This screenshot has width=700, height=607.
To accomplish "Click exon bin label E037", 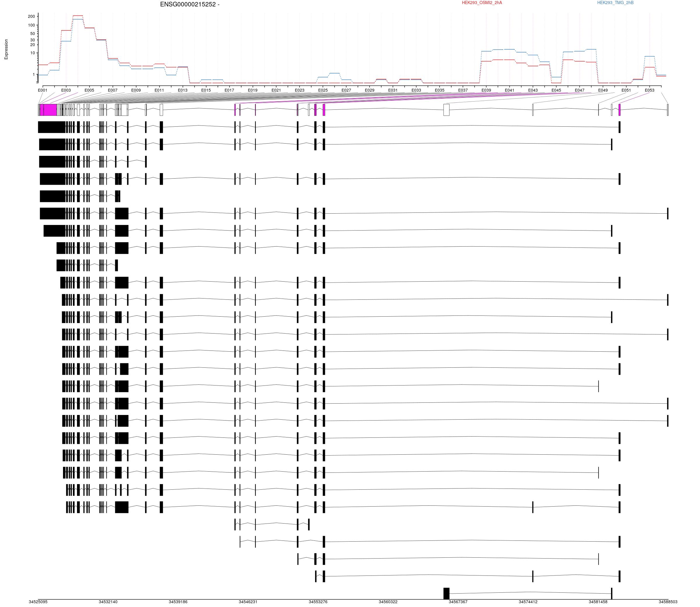I will tap(463, 90).
